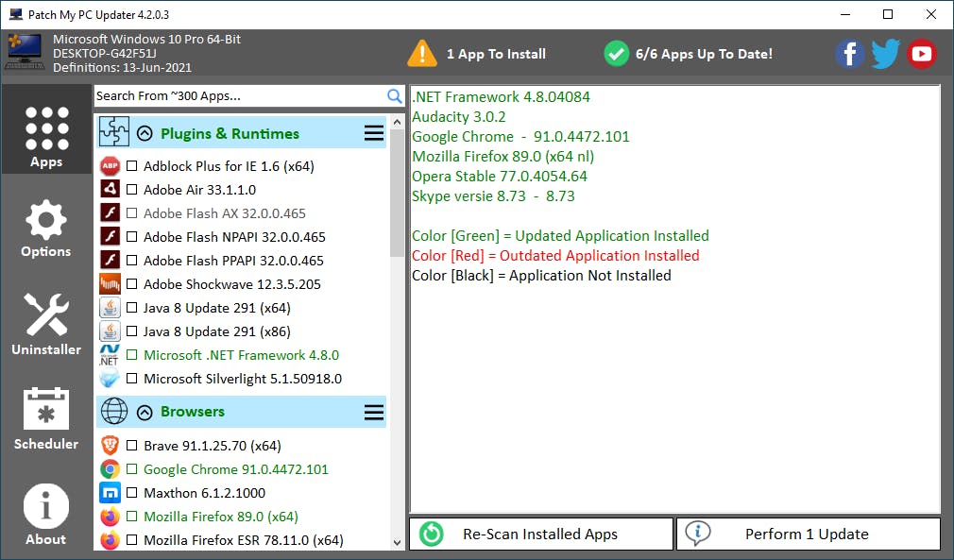Click Perform 1 Update button
Image resolution: width=954 pixels, height=560 pixels.
coord(808,534)
